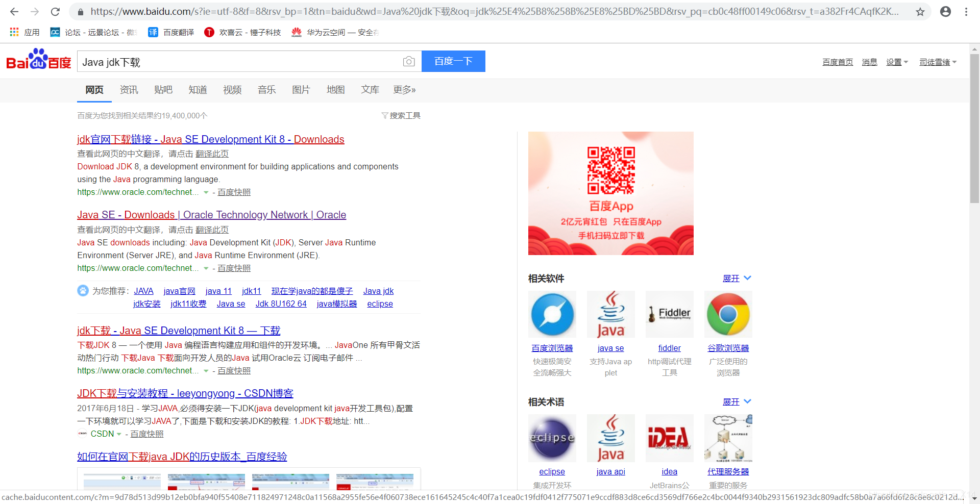980x504 pixels.
Task: Open the 华为云空间 bookmark
Action: [x=335, y=32]
